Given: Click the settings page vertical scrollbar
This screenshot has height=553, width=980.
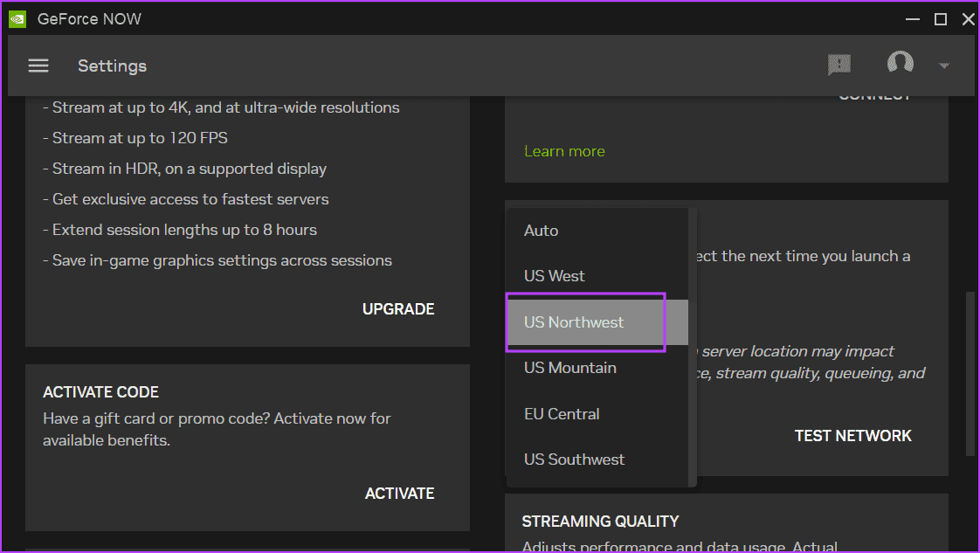Looking at the screenshot, I should coord(970,373).
